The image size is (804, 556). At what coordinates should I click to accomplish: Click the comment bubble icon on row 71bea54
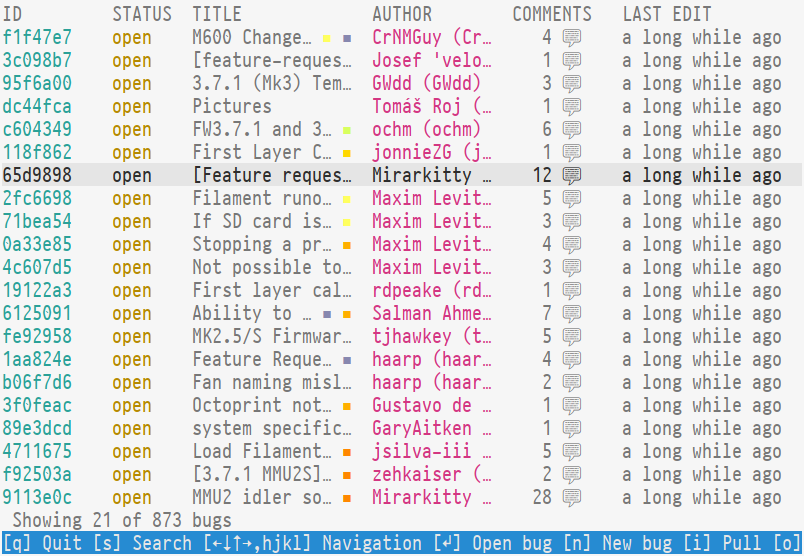(x=572, y=222)
